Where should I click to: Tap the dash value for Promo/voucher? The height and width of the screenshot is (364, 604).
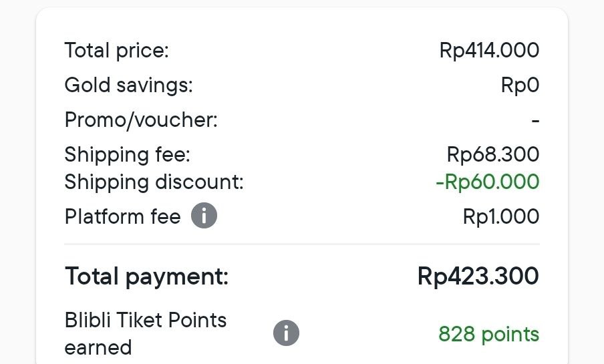tap(535, 121)
